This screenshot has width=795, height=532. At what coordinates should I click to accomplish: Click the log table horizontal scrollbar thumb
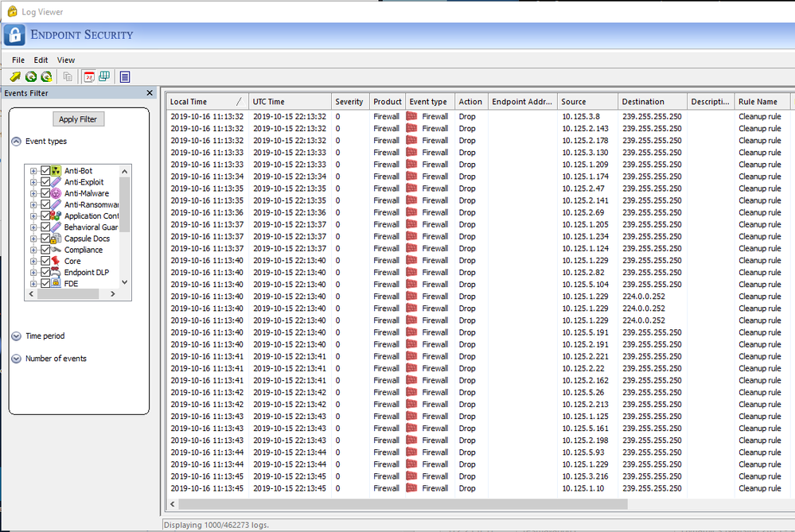point(403,503)
